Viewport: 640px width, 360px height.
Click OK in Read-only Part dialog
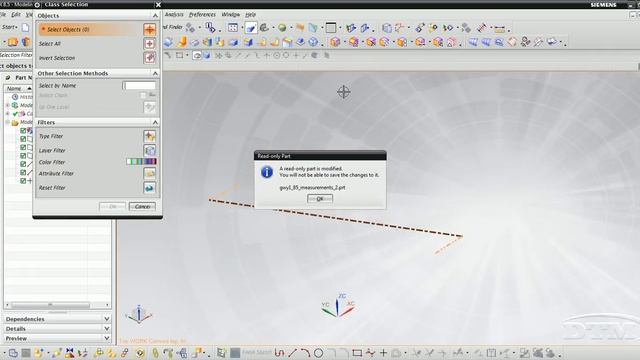(320, 199)
